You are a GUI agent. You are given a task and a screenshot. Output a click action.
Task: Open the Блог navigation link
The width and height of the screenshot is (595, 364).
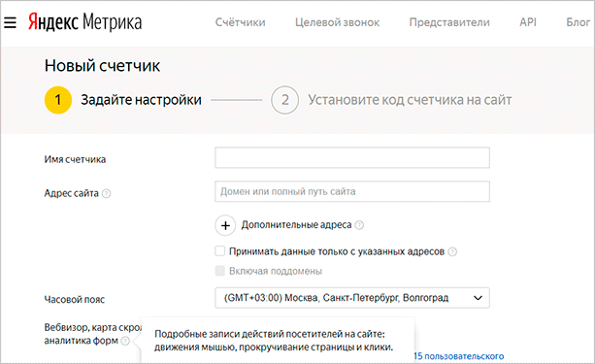pyautogui.click(x=578, y=22)
